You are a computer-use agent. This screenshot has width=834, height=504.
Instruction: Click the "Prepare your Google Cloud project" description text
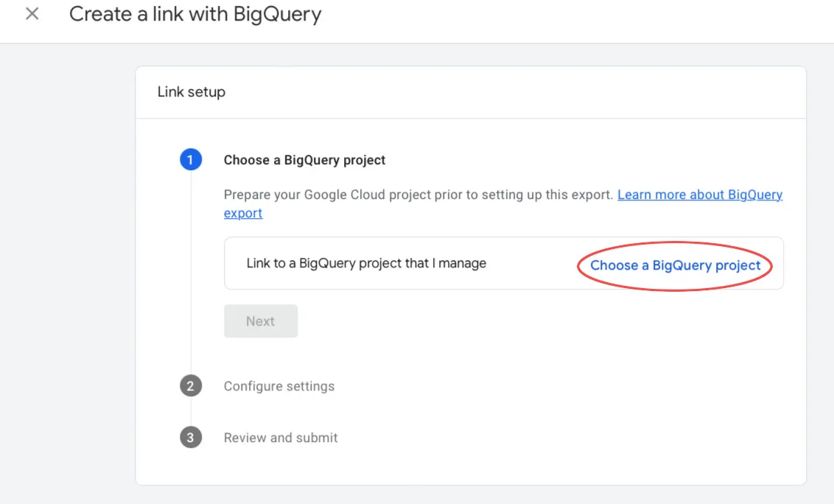[x=418, y=195]
